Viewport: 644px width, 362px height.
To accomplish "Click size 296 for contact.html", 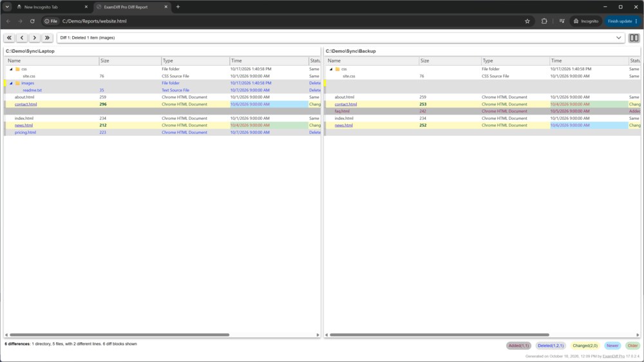I will pos(102,104).
